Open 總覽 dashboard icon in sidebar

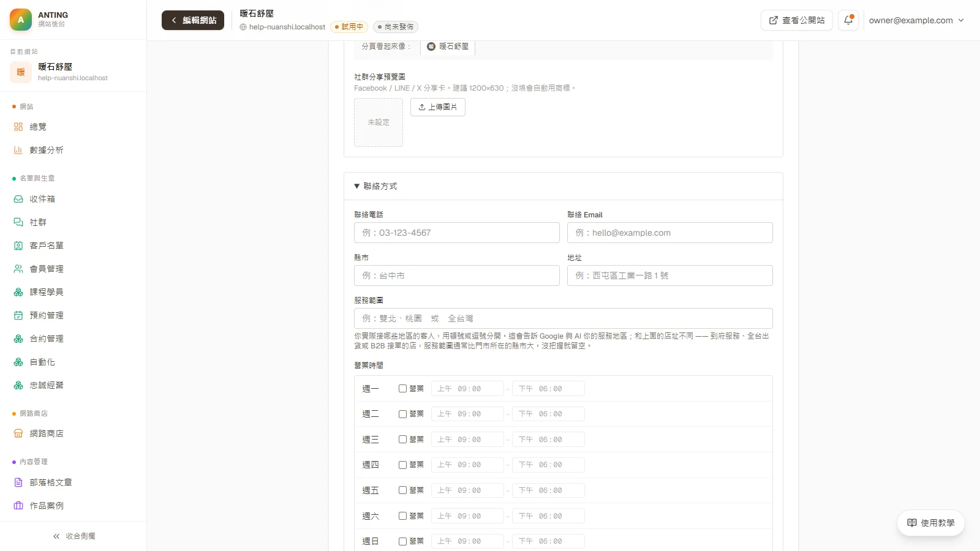point(18,127)
